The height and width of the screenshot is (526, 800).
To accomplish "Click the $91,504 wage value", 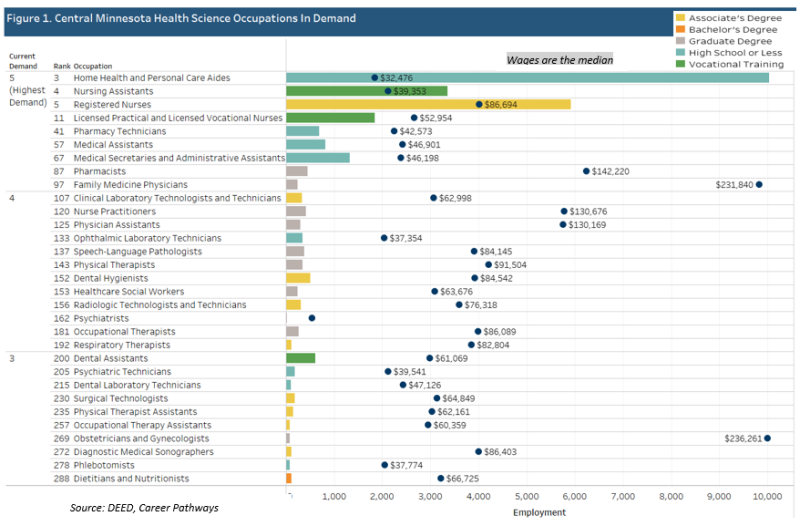I will pos(510,264).
